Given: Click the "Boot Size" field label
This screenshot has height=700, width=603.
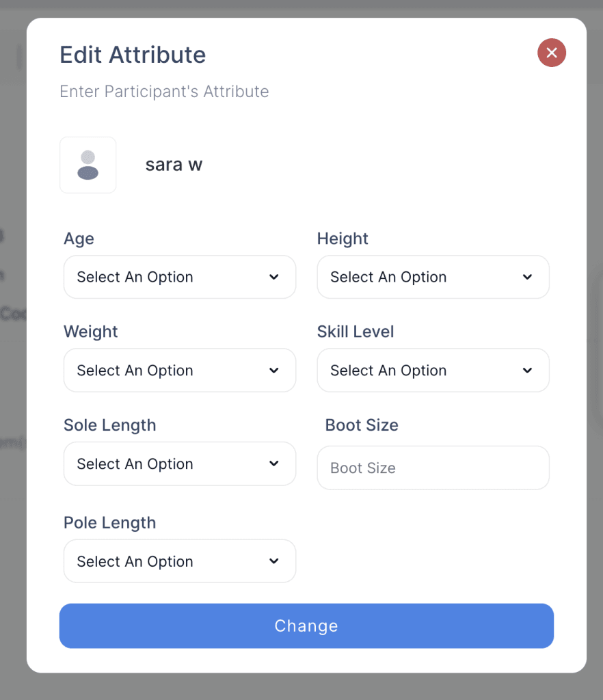Looking at the screenshot, I should (x=362, y=425).
